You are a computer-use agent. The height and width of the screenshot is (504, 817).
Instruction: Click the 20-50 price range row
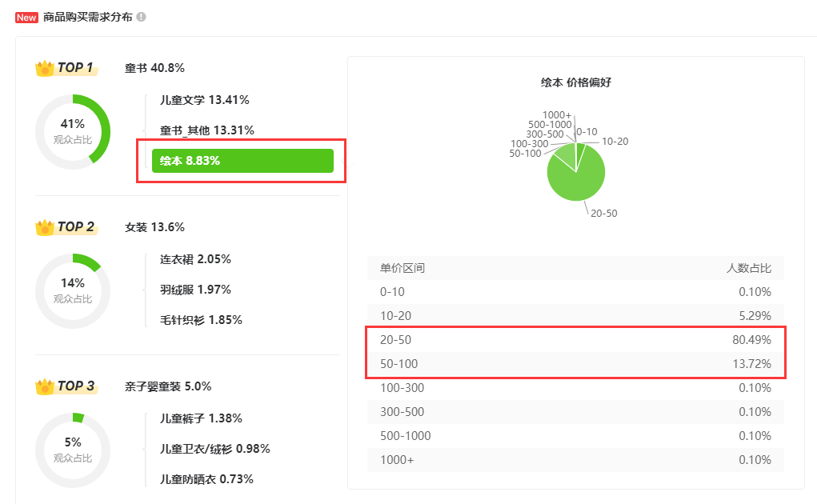[x=575, y=340]
